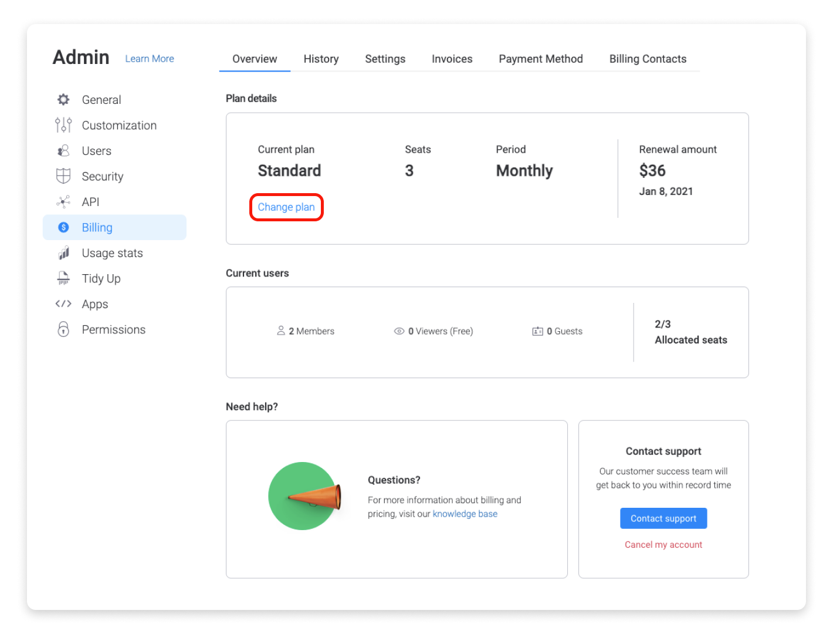Click the $36 renewal amount
Image resolution: width=840 pixels, height=634 pixels.
coord(652,171)
